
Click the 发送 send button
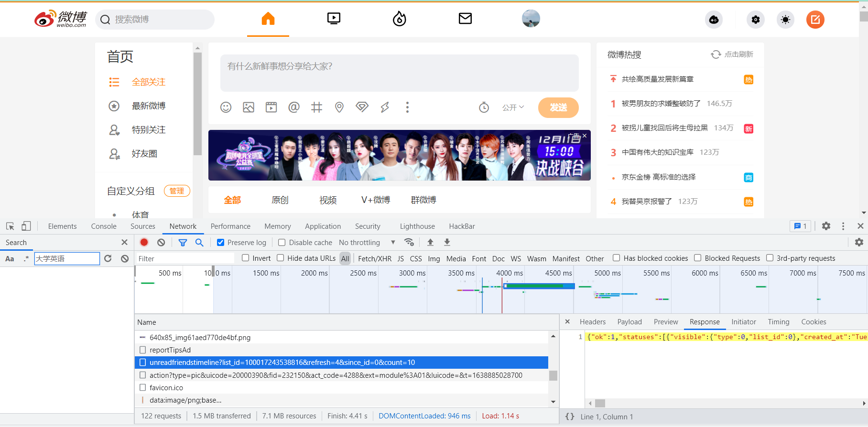click(x=558, y=107)
